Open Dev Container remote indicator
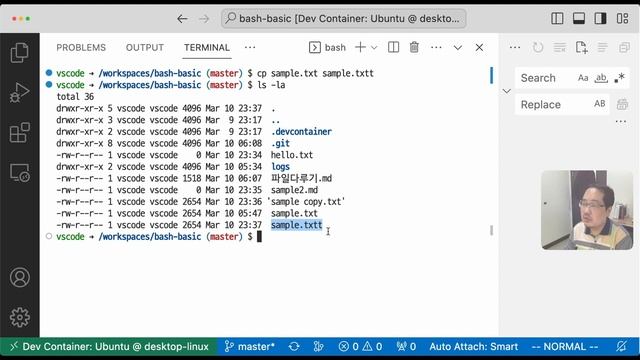Image resolution: width=640 pixels, height=360 pixels. coord(109,347)
